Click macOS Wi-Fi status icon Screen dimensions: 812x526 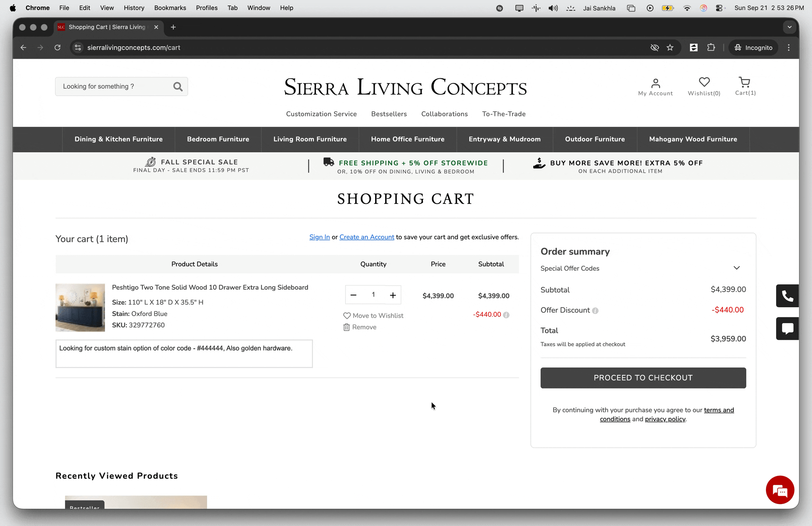click(687, 8)
